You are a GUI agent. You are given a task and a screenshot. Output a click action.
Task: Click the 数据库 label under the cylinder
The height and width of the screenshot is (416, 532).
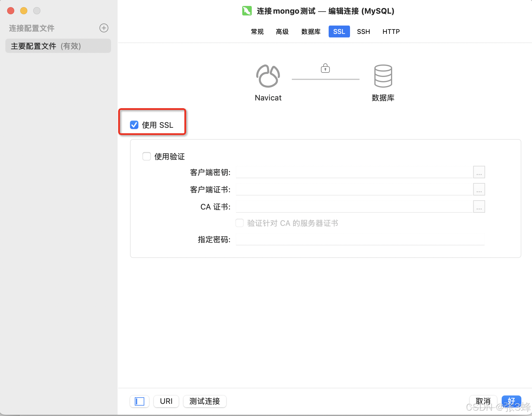point(383,98)
